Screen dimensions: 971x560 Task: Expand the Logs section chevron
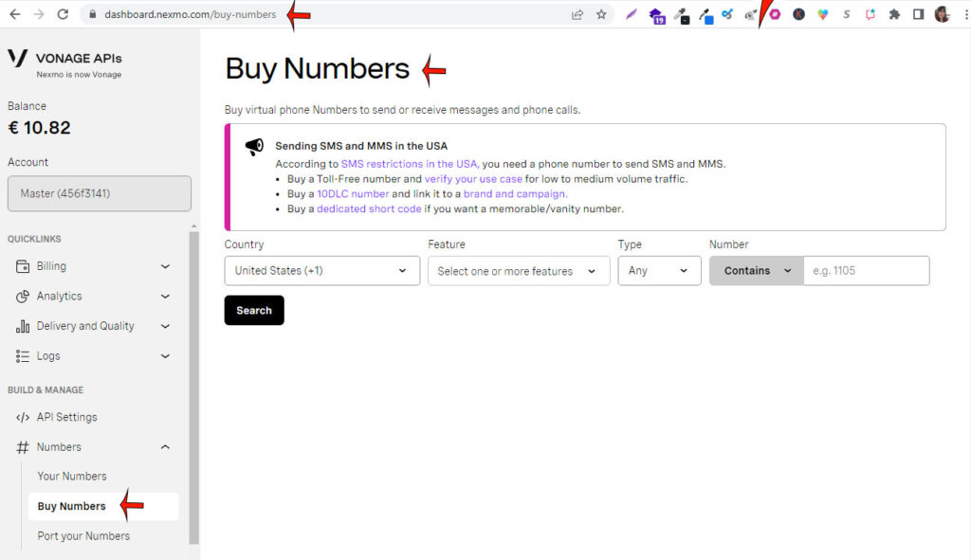coord(165,355)
